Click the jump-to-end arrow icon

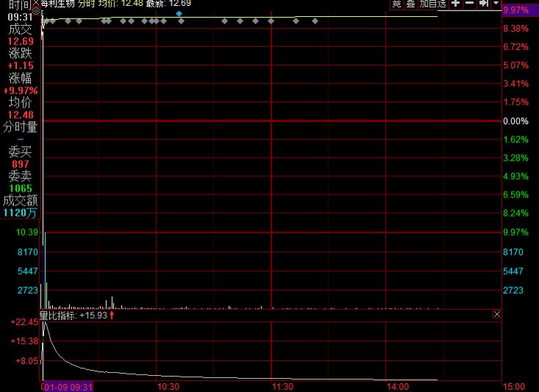point(484,4)
